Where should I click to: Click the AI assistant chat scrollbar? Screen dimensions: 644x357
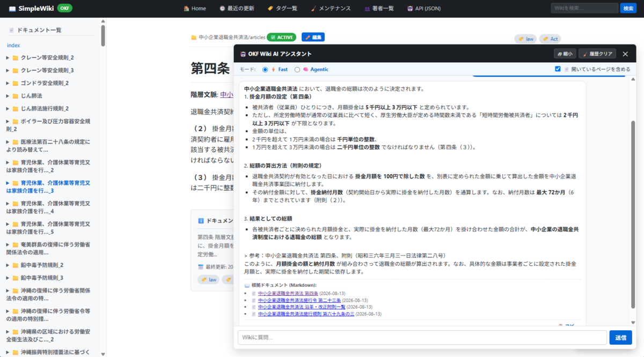click(633, 213)
